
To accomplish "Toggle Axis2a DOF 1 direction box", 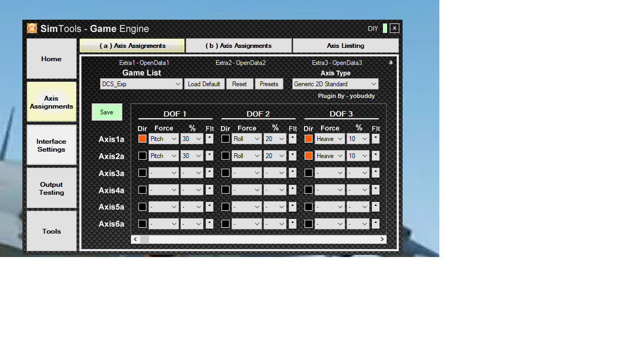I will (142, 156).
